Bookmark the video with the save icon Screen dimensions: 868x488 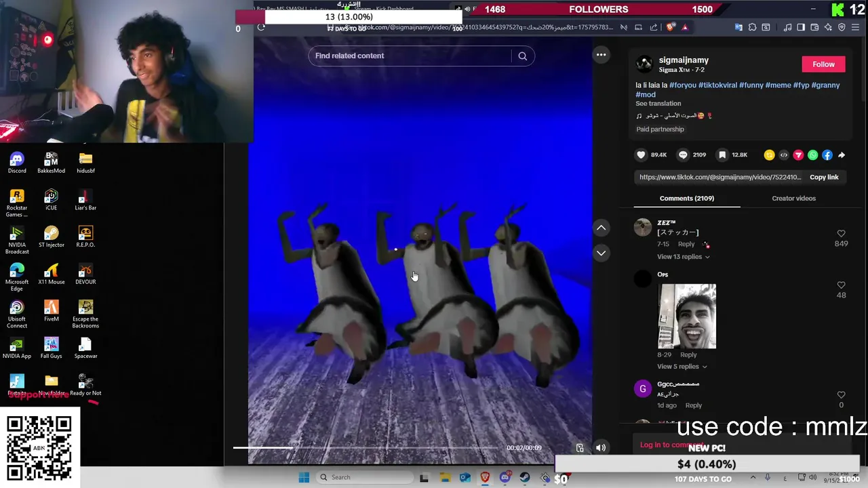point(722,155)
